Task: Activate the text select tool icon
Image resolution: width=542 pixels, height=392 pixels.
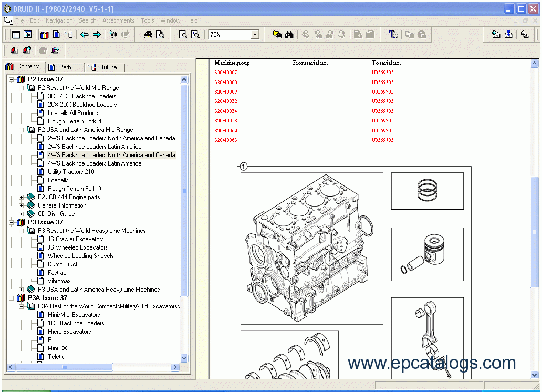Action: (393, 35)
